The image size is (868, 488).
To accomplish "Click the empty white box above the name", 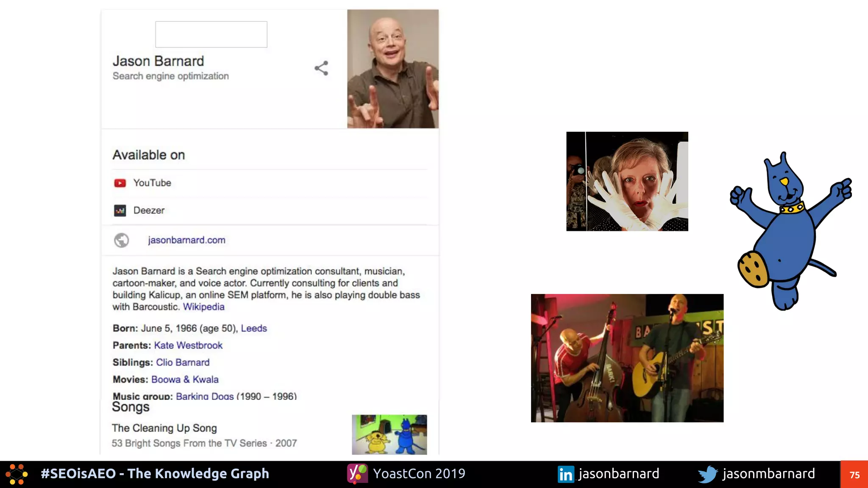I will (x=211, y=34).
